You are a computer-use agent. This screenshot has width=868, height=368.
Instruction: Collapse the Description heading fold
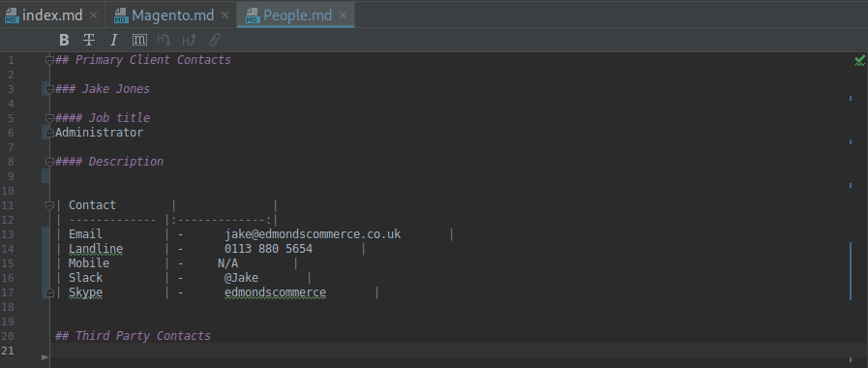(49, 162)
